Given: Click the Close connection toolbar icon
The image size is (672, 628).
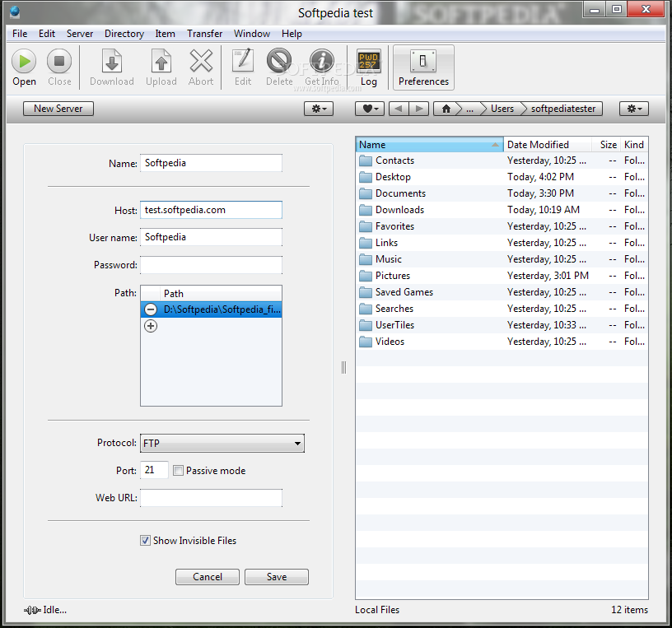Looking at the screenshot, I should coord(59,61).
